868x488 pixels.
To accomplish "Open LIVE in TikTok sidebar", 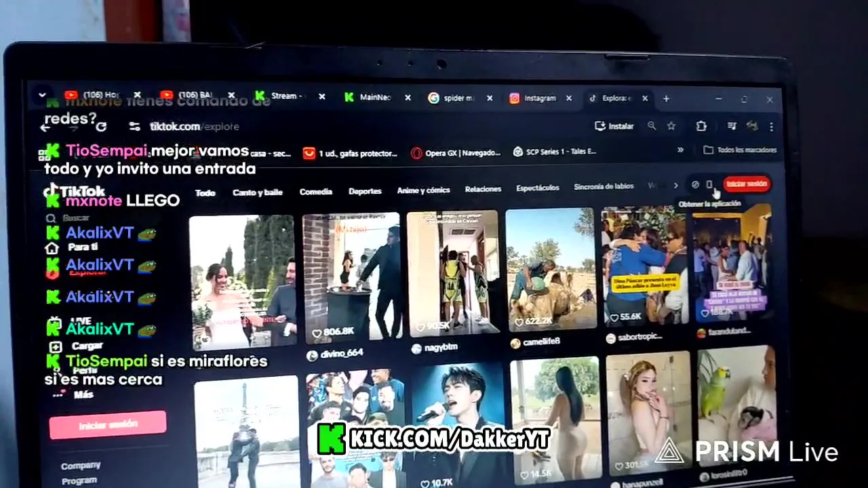I will coord(71,321).
